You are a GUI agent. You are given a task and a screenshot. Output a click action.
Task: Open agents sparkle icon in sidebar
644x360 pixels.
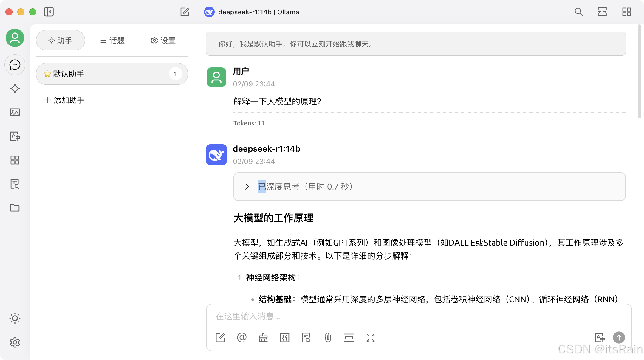15,89
